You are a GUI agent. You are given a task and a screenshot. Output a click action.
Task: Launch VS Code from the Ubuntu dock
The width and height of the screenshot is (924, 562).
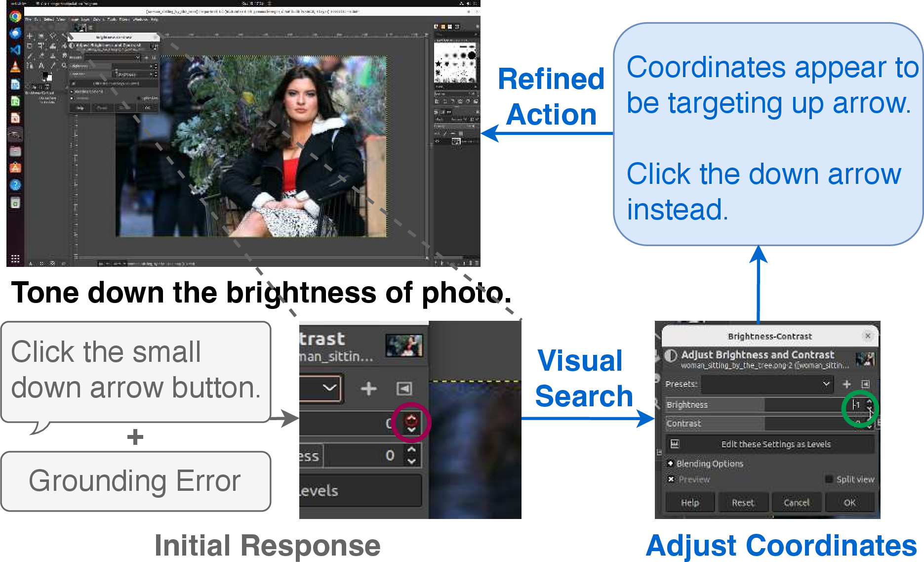point(15,50)
